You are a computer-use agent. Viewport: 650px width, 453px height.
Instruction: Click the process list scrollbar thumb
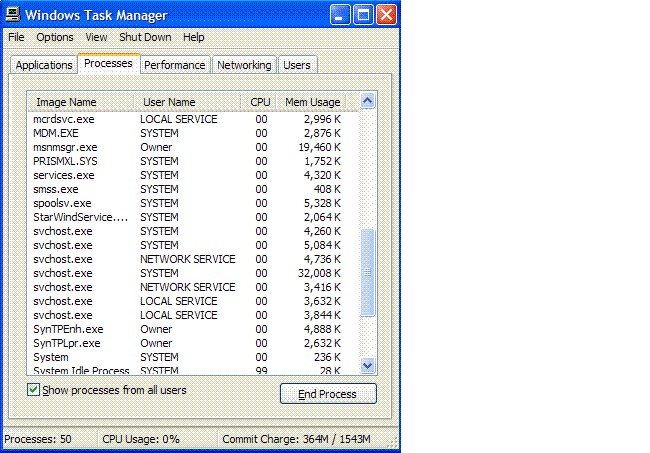tap(367, 270)
